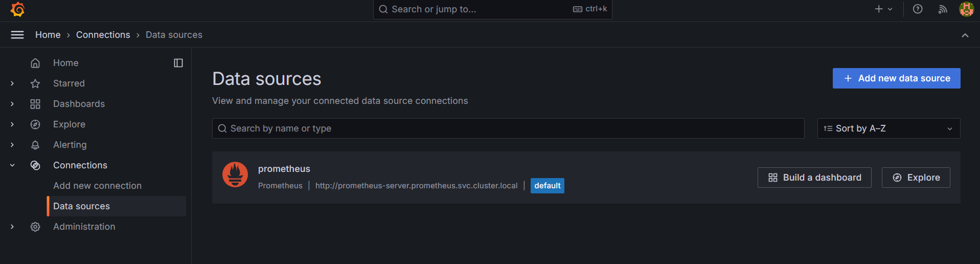The image size is (980, 264).
Task: Dock or undock the sidebar menu icon
Action: point(178,63)
